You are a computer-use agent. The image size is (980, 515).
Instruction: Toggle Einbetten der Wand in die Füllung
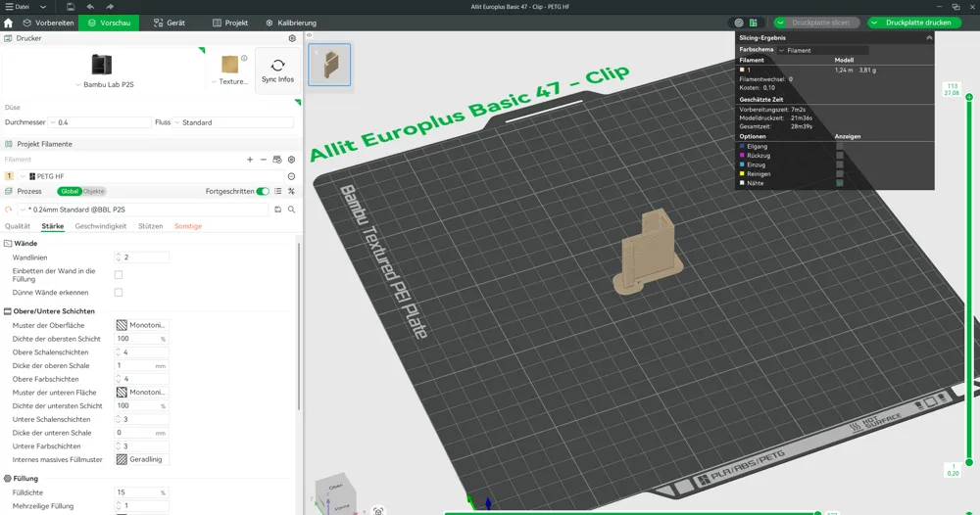(x=119, y=275)
